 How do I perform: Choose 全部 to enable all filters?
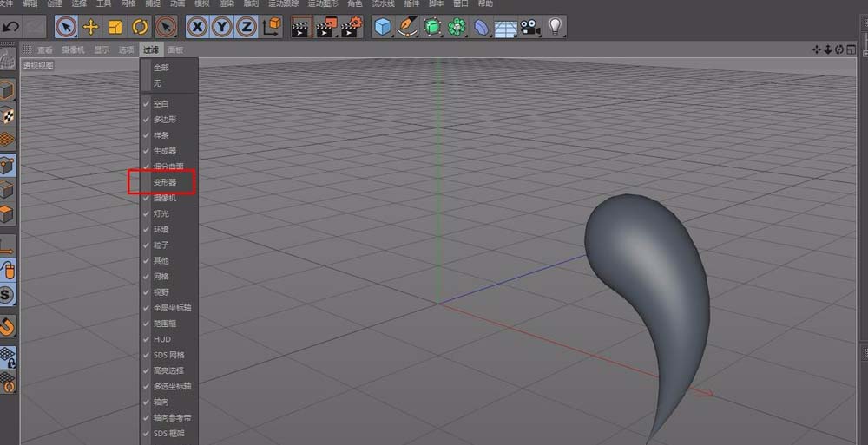click(161, 68)
